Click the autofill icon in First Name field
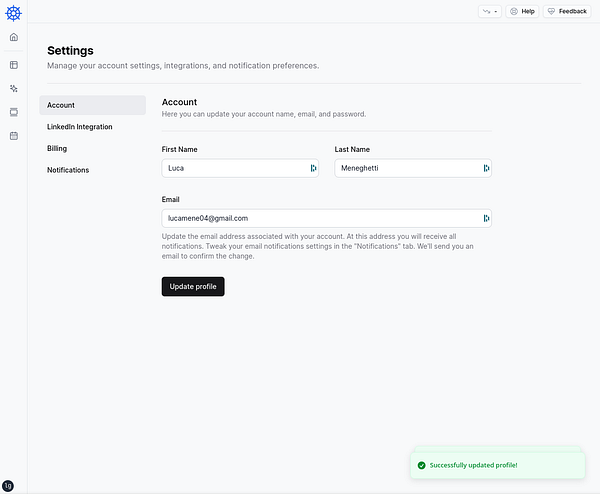Screen dimensions: 600x494 (x=313, y=168)
